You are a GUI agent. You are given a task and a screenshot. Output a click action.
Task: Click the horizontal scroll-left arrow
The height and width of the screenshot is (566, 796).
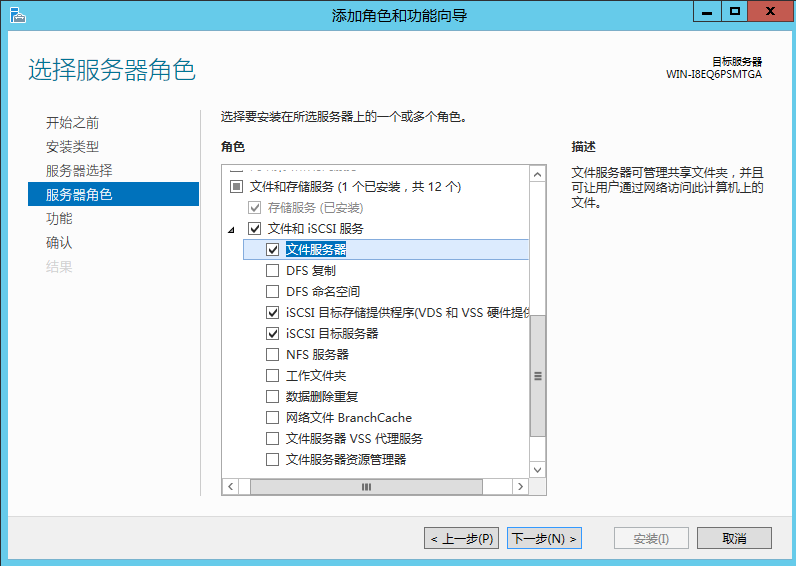(230, 486)
